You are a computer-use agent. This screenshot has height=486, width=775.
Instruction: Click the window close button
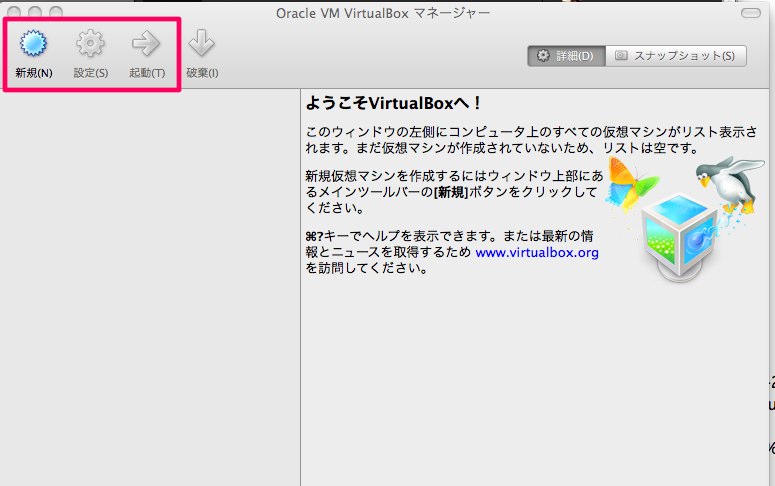(14, 11)
